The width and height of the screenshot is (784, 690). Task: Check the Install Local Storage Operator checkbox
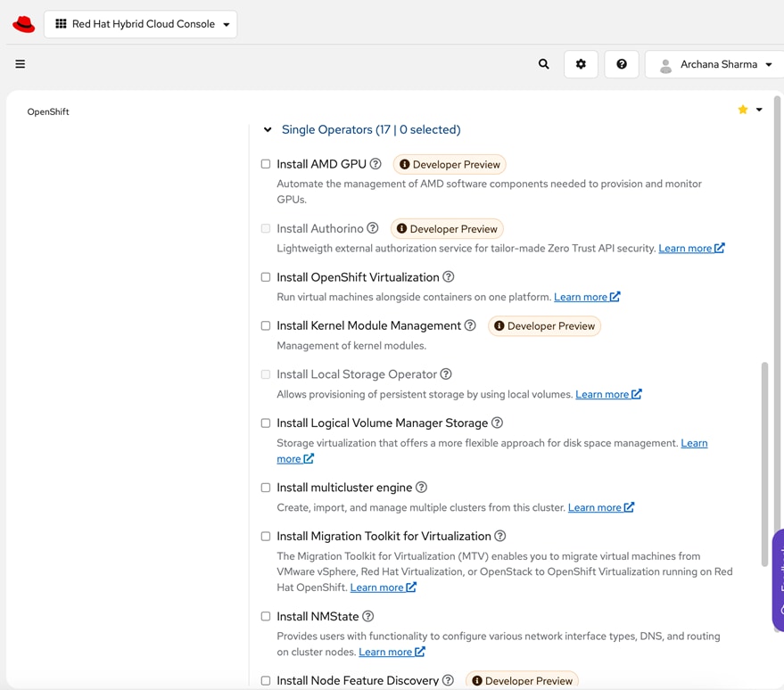266,374
